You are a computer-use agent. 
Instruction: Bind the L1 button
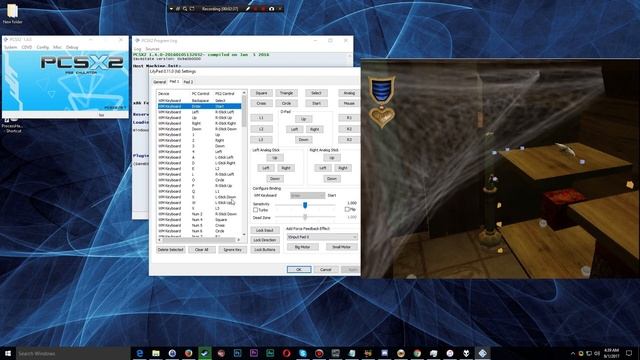tap(261, 118)
